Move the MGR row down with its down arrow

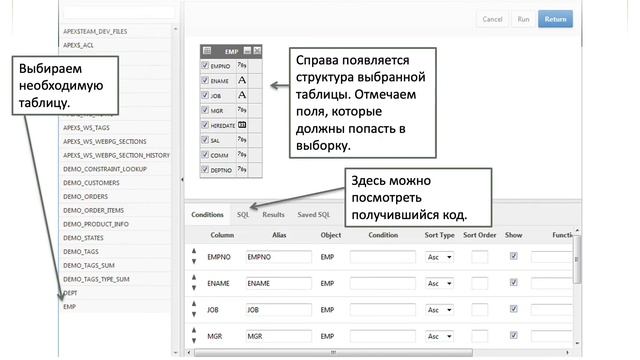tap(194, 341)
